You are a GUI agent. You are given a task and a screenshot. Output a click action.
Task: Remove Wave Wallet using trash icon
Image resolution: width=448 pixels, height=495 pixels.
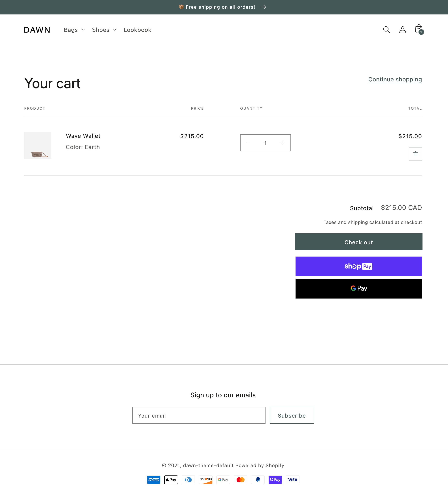[415, 154]
